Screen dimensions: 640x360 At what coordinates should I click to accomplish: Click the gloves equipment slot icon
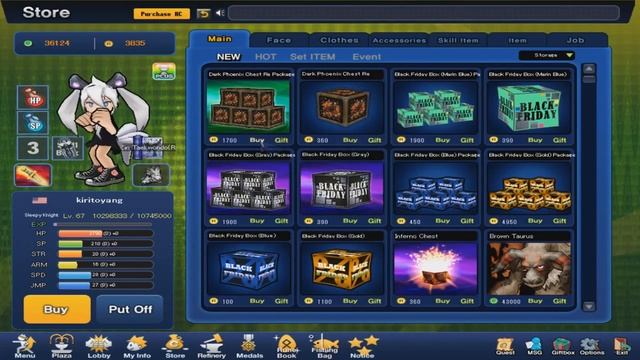coord(68,148)
